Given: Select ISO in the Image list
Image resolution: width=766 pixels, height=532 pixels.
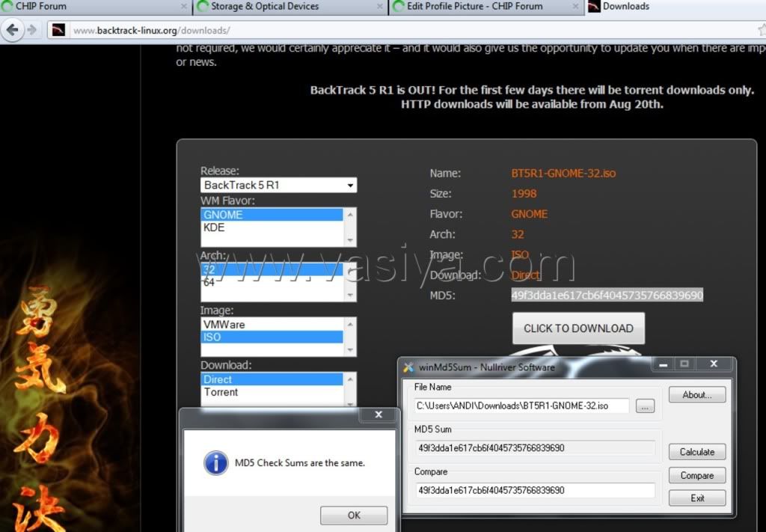Looking at the screenshot, I should 272,337.
